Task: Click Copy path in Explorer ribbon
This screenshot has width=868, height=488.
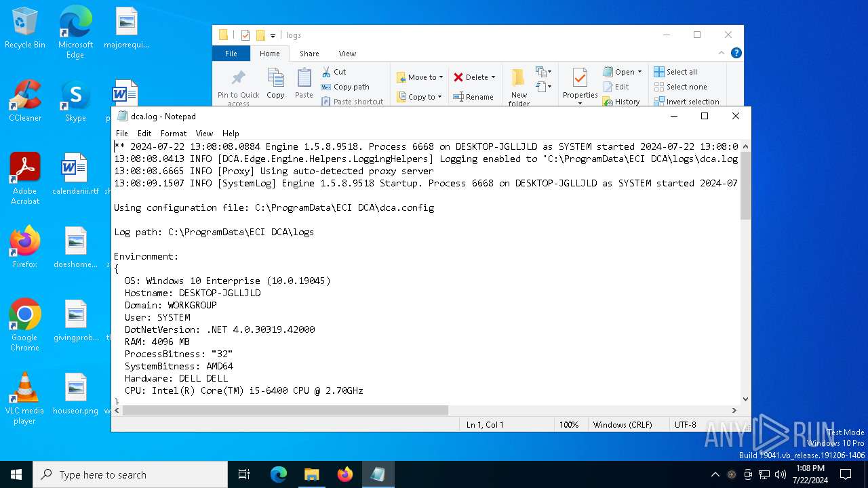Action: (x=345, y=87)
